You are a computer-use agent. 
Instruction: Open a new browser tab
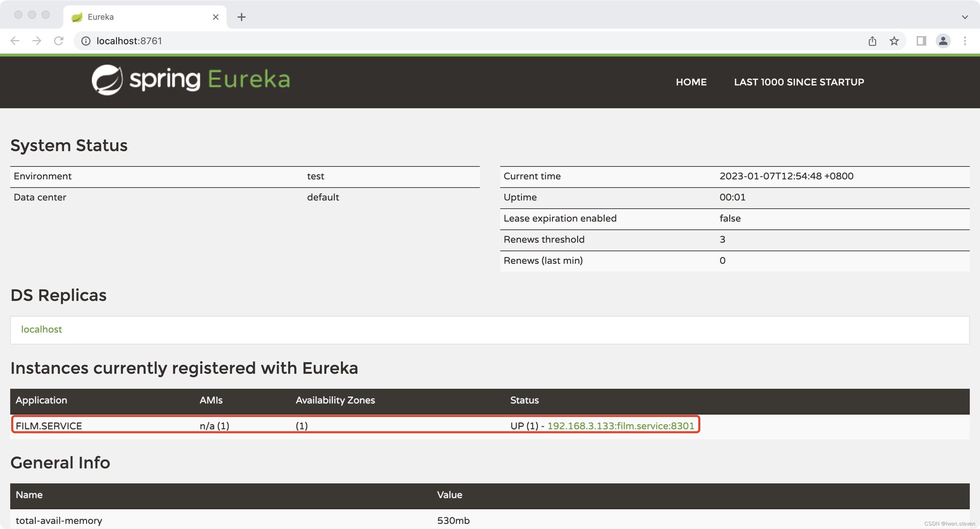click(241, 17)
